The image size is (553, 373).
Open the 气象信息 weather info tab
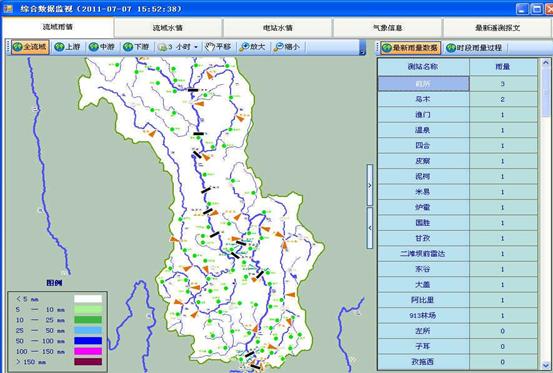point(387,28)
